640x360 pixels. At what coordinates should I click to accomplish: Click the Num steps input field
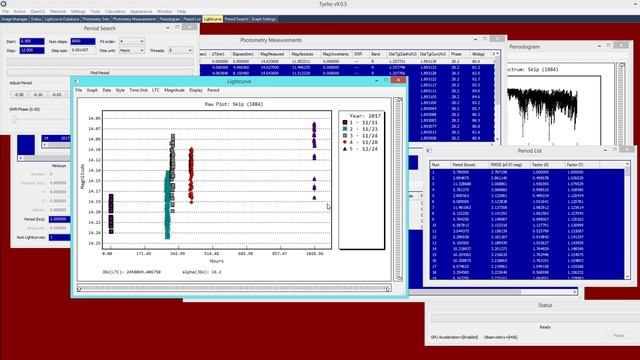pyautogui.click(x=83, y=41)
